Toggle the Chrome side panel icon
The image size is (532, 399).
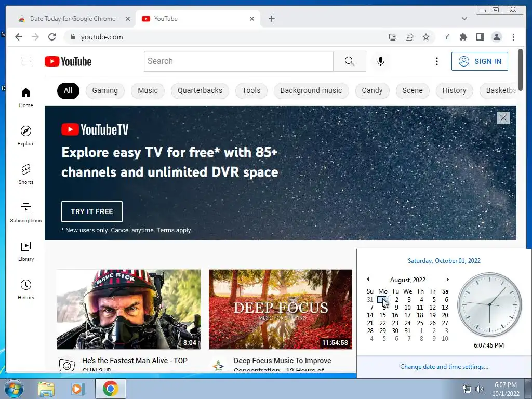click(x=480, y=37)
